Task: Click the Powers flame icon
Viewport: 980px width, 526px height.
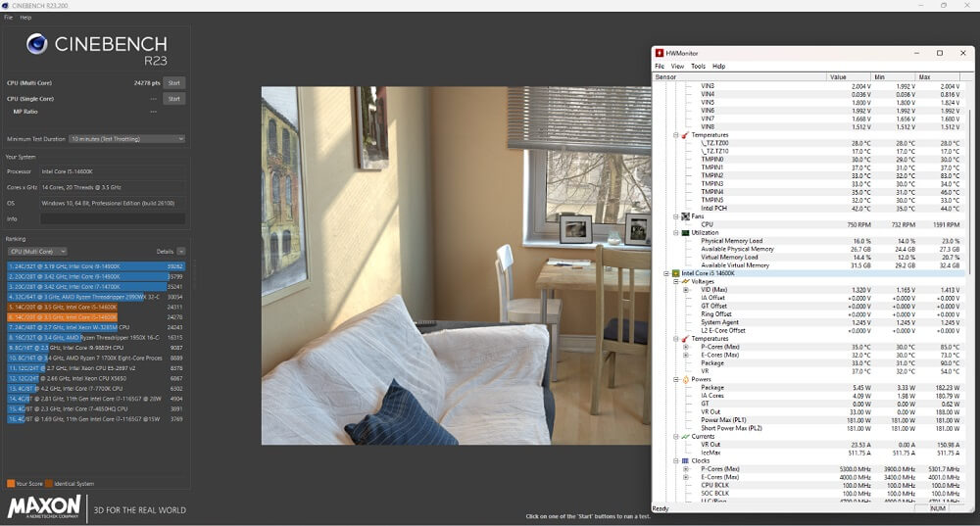Action: tap(684, 379)
